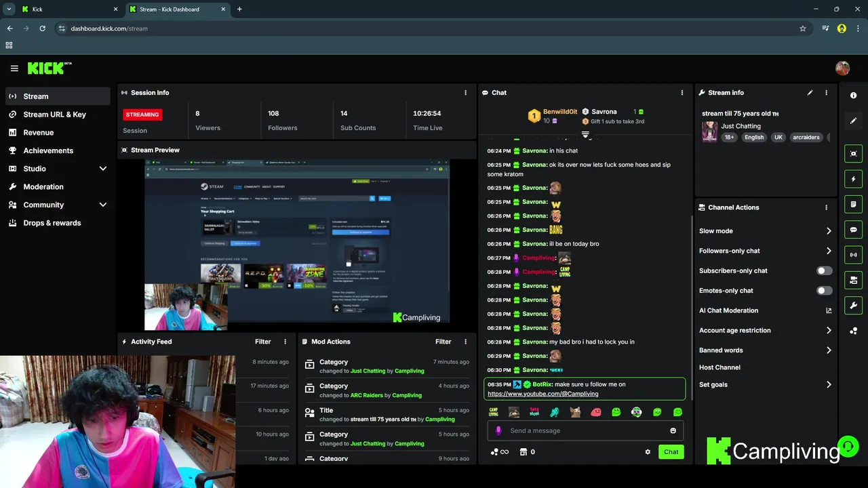
Task: Click the three-dots cluster icon in right sidebar
Action: coord(853,331)
